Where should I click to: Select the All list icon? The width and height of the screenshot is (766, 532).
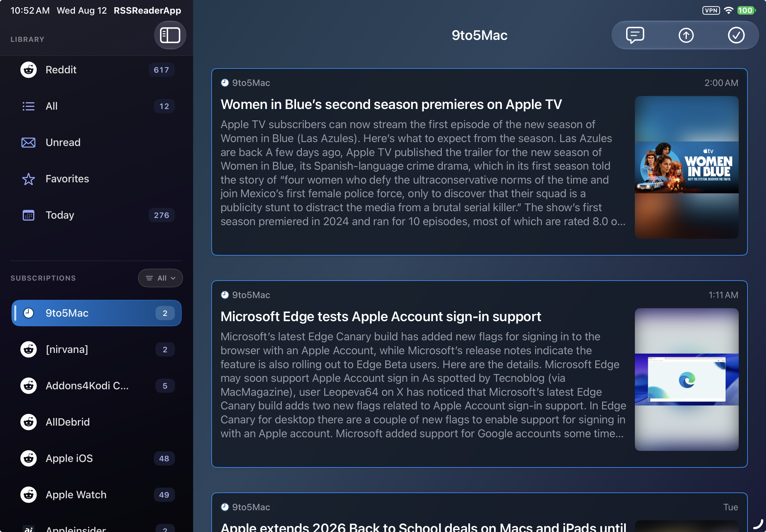coord(29,106)
